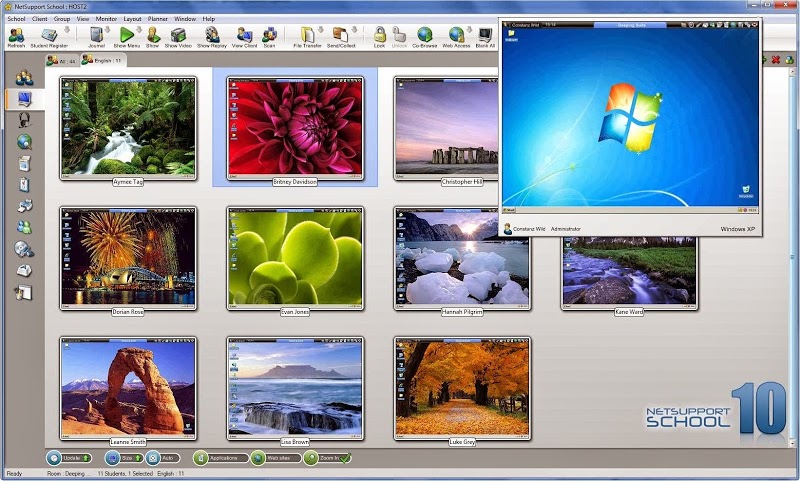Open the device control disc icon in sidebar

[x=24, y=249]
